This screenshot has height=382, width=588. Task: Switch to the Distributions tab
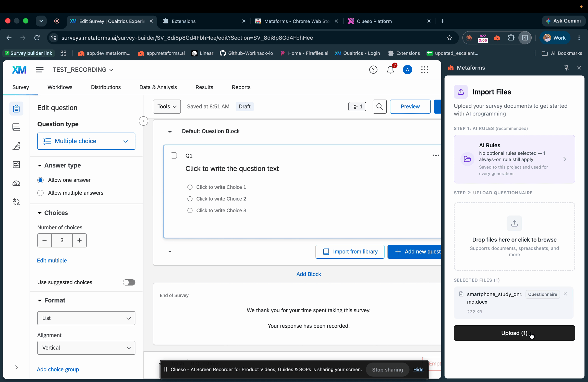point(106,87)
